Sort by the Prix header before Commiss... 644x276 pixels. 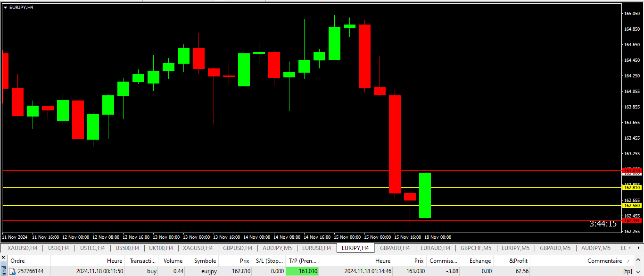pyautogui.click(x=410, y=261)
